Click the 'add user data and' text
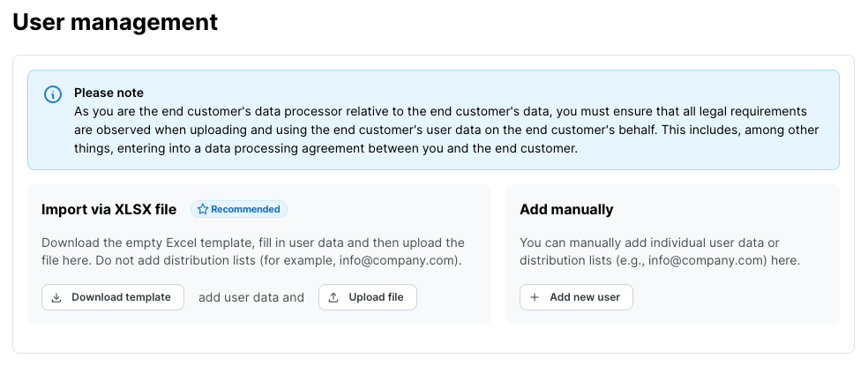 point(251,298)
